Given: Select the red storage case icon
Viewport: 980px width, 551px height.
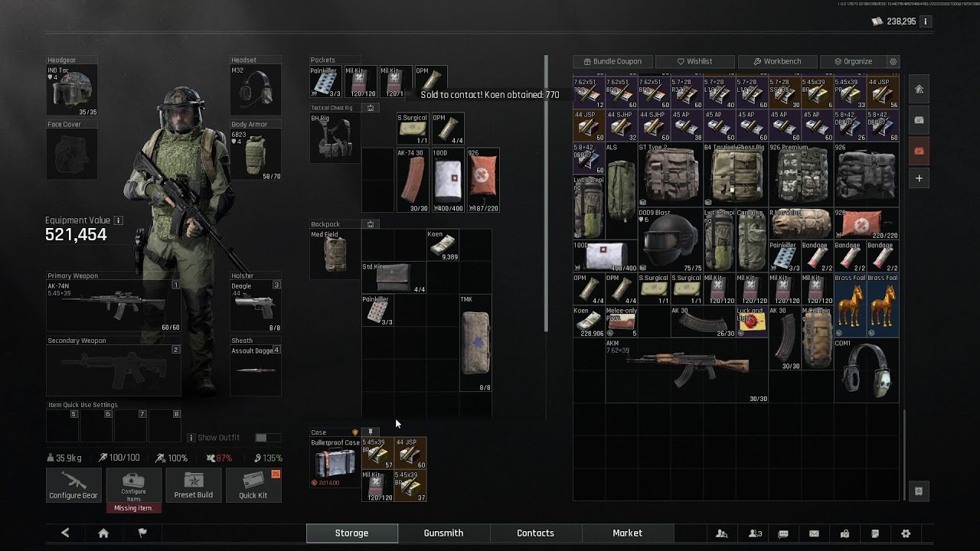Looking at the screenshot, I should coord(919,151).
